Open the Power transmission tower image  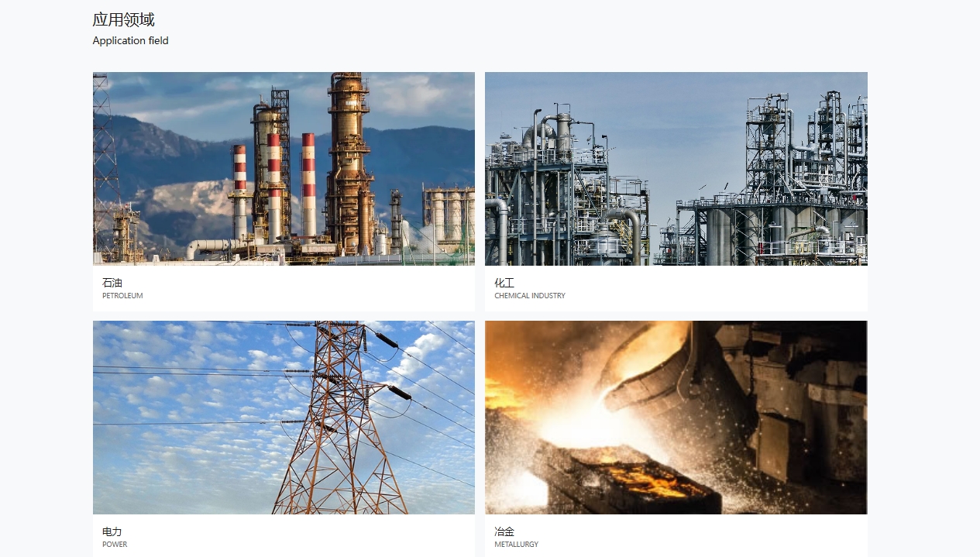(284, 418)
